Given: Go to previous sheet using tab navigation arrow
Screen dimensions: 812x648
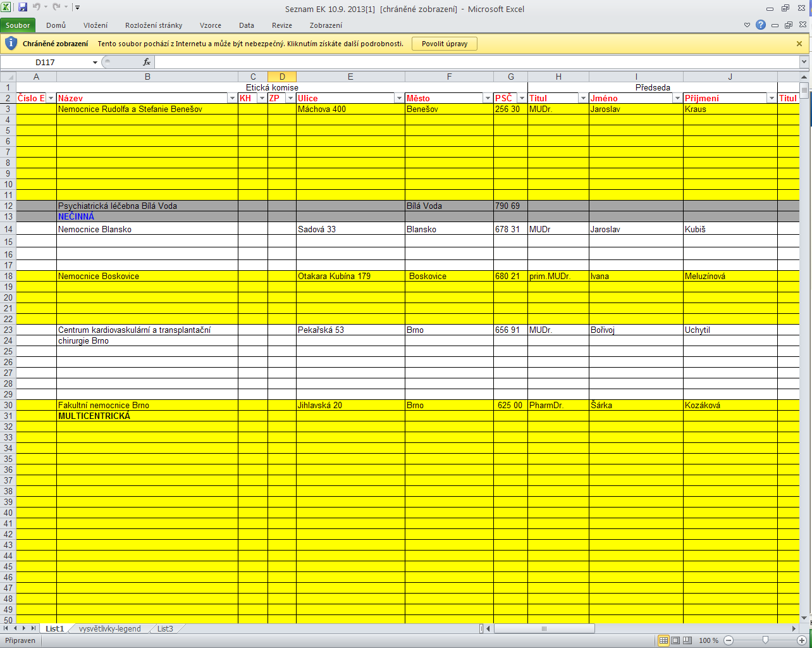Looking at the screenshot, I should pos(15,628).
